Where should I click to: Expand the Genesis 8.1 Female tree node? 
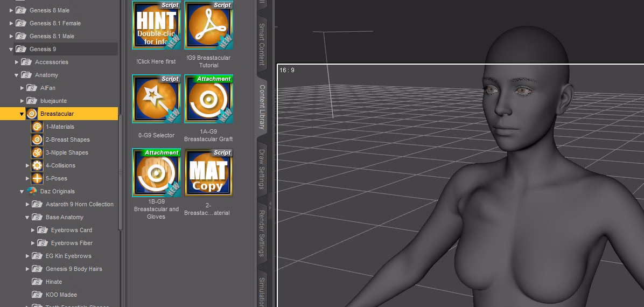tap(11, 23)
